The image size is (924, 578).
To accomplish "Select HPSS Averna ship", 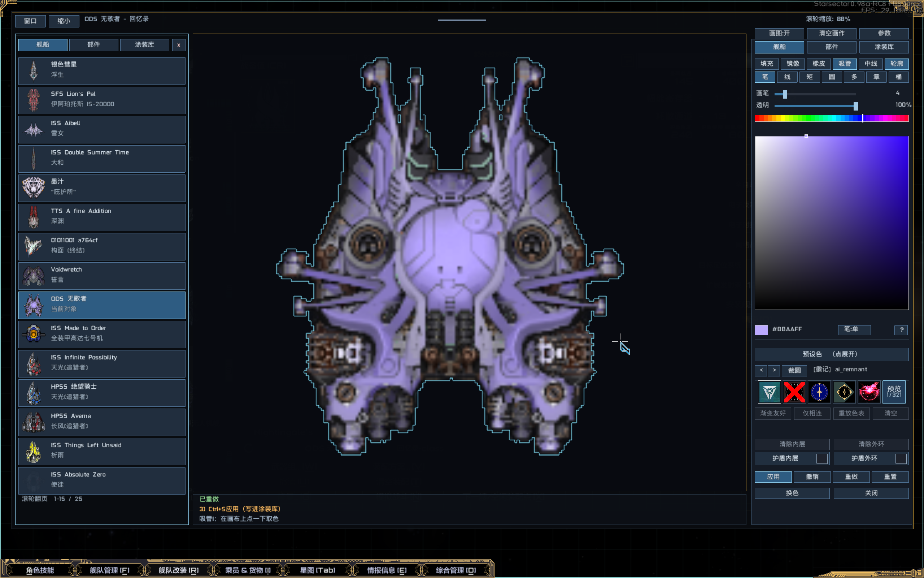I will (x=102, y=422).
